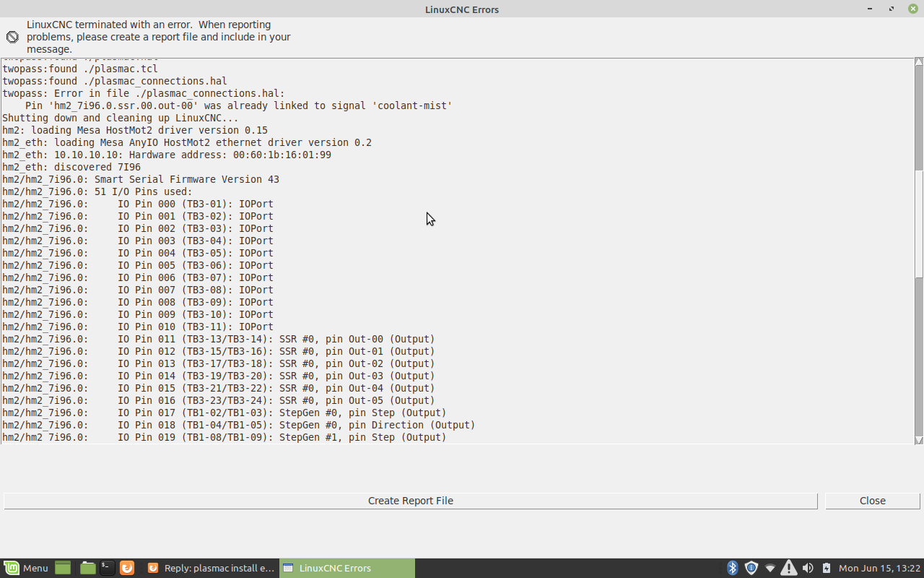The image size is (924, 578).
Task: Click the Create Report File button
Action: [x=411, y=501]
